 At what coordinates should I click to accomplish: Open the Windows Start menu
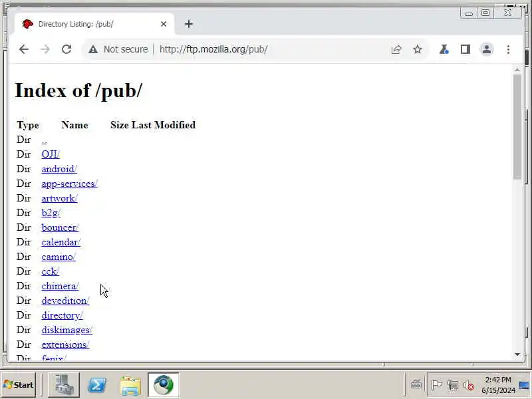pos(19,385)
